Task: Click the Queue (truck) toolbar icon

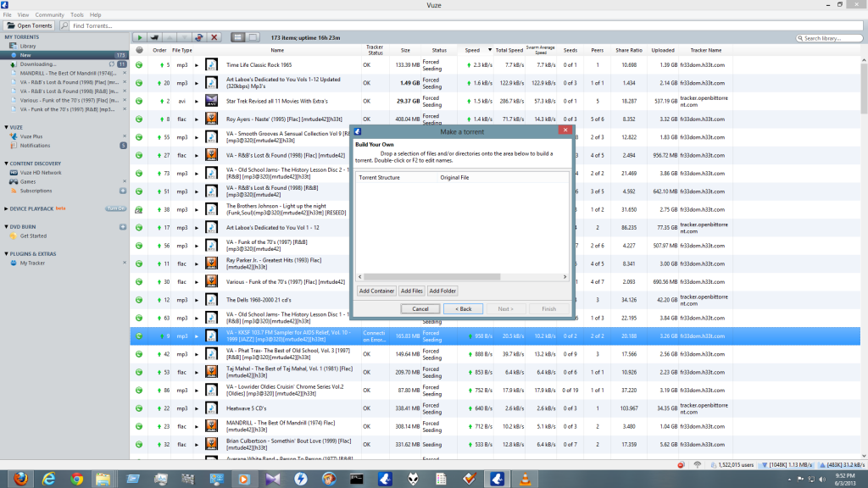Action: pyautogui.click(x=154, y=37)
